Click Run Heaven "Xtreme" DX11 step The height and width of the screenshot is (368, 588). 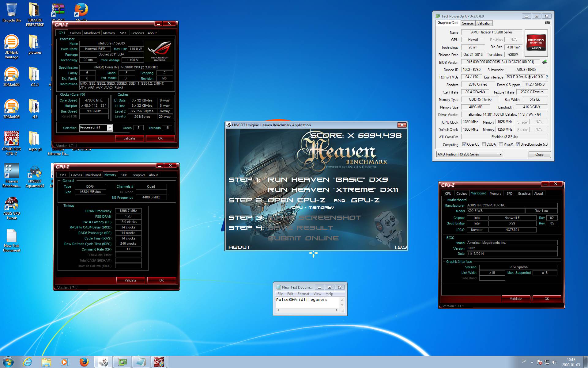tap(333, 190)
